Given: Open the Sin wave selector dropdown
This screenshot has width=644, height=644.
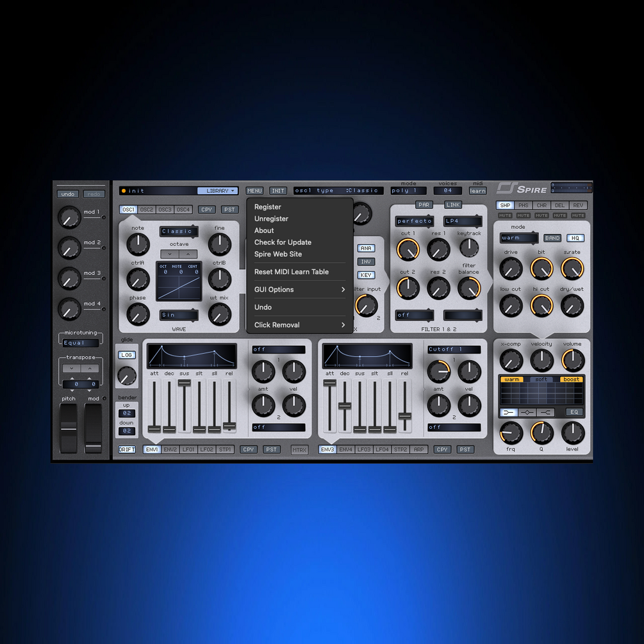Looking at the screenshot, I should coord(179,315).
